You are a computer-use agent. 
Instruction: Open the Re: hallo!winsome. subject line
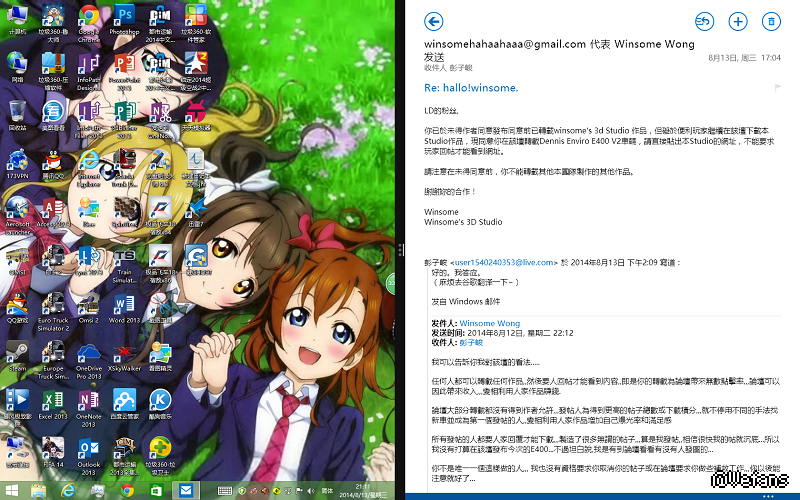point(471,88)
